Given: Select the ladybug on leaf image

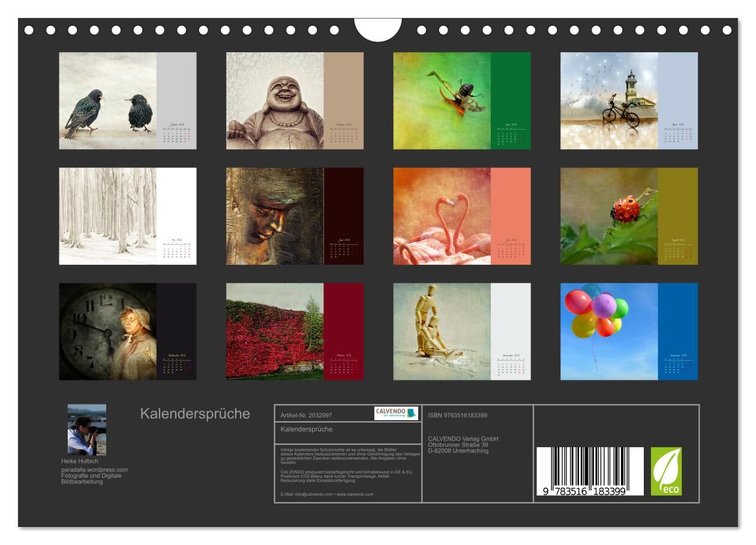Looking at the screenshot, I should pyautogui.click(x=609, y=216).
